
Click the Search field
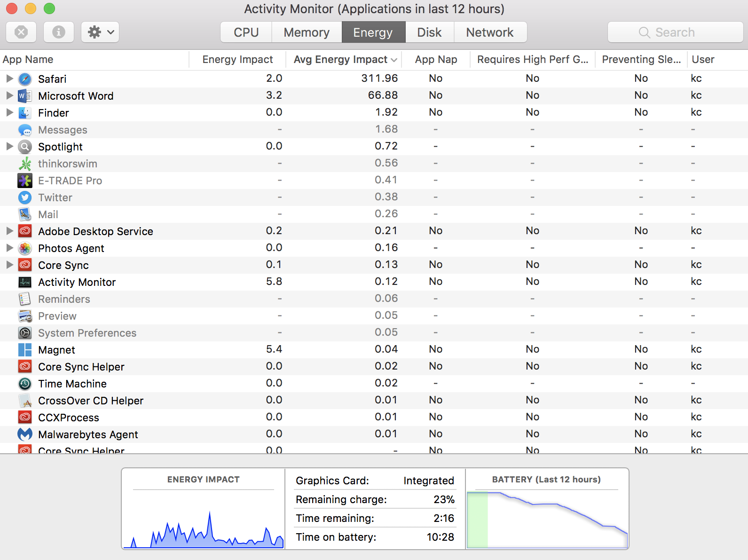[675, 32]
